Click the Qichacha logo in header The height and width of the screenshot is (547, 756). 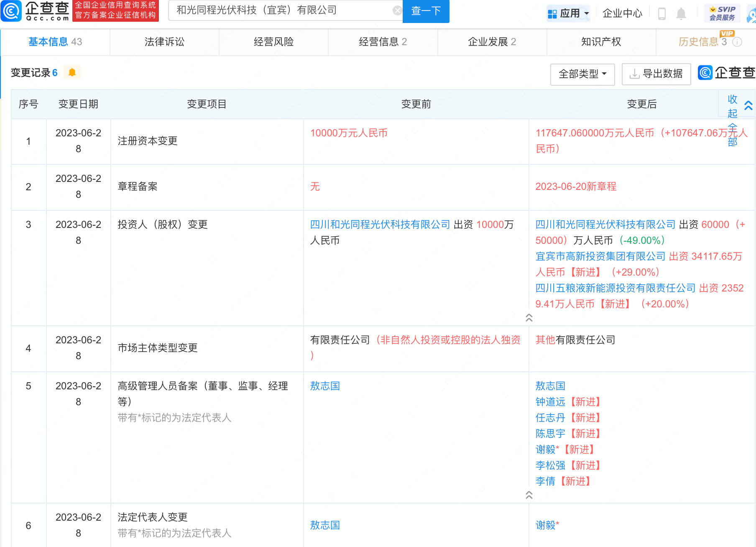pos(35,11)
